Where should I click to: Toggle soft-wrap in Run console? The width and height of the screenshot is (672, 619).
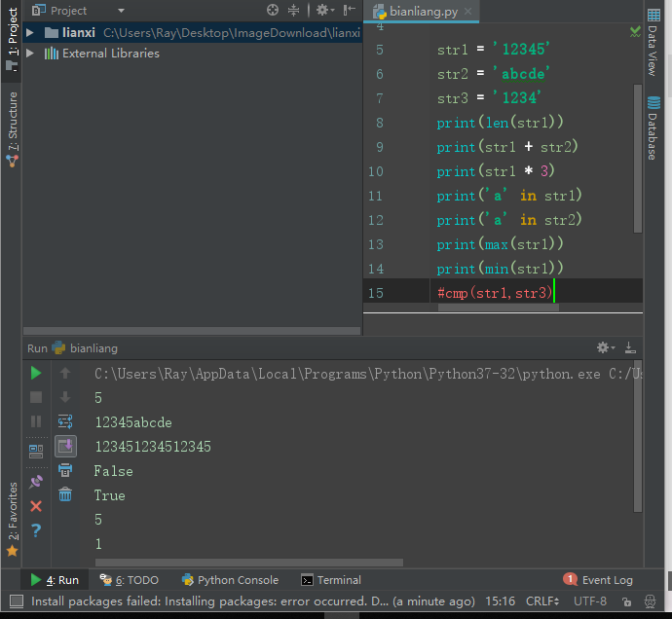[x=65, y=421]
